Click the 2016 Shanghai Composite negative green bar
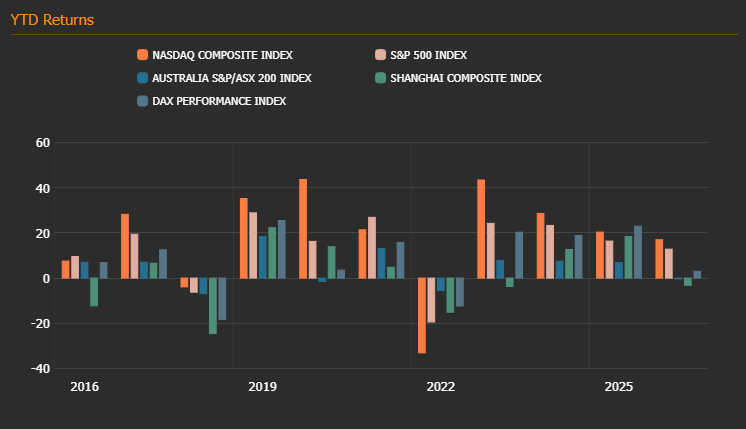The width and height of the screenshot is (746, 429). pyautogui.click(x=94, y=292)
